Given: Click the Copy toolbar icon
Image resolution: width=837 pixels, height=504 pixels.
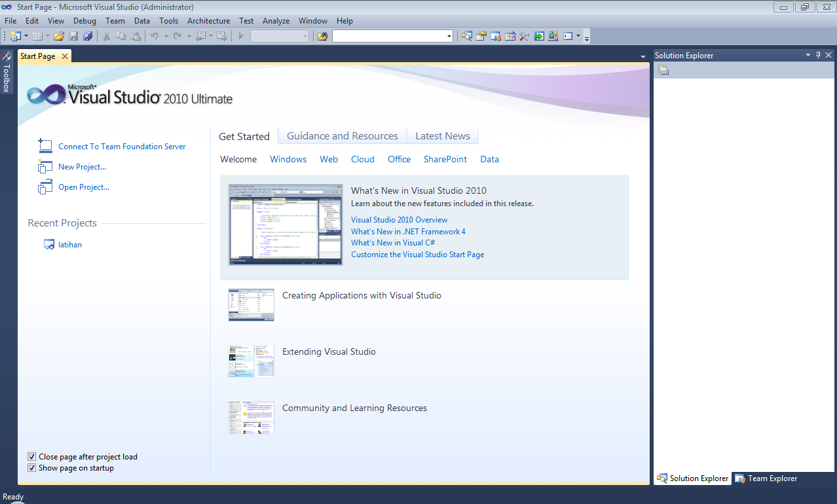Looking at the screenshot, I should [121, 36].
